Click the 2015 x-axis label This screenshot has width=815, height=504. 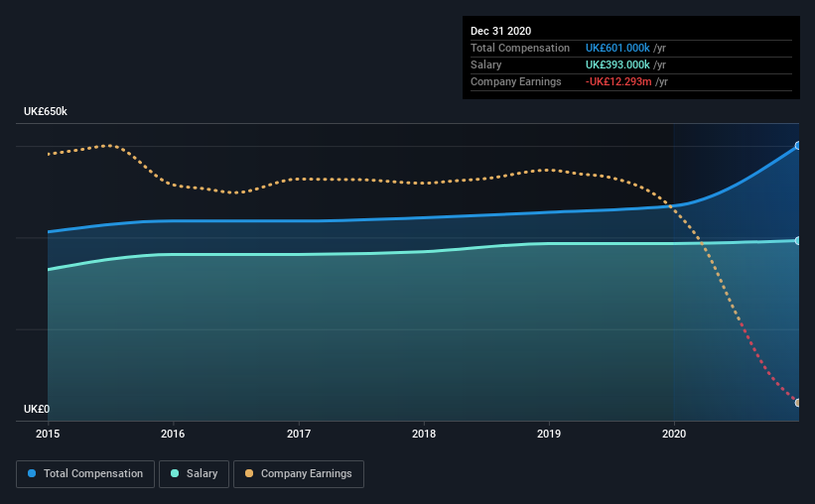click(48, 434)
